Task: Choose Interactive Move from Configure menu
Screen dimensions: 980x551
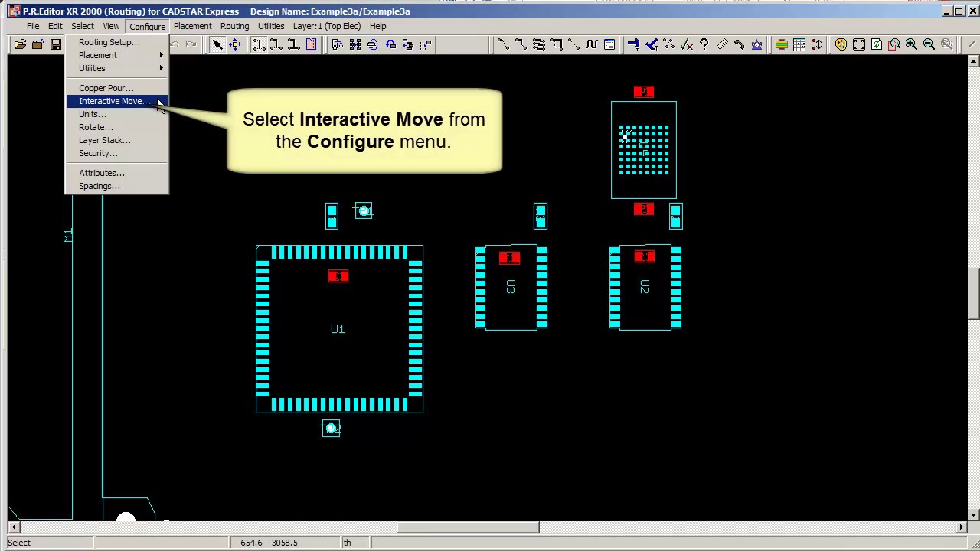Action: (116, 101)
